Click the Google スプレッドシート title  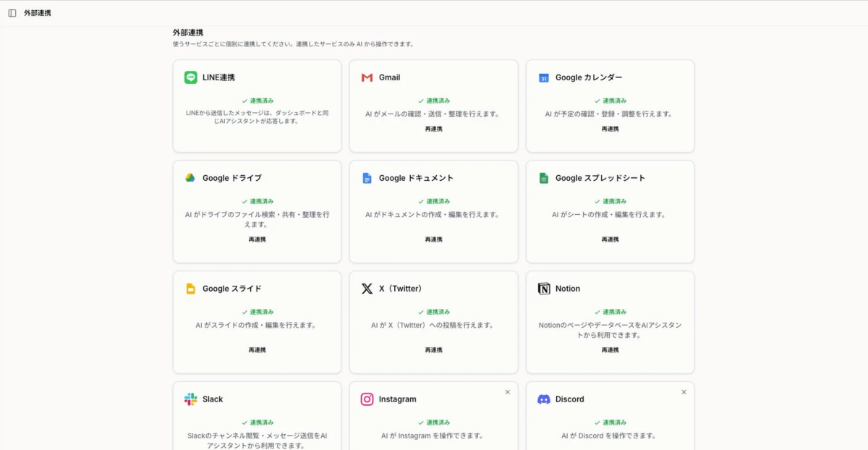tap(600, 178)
